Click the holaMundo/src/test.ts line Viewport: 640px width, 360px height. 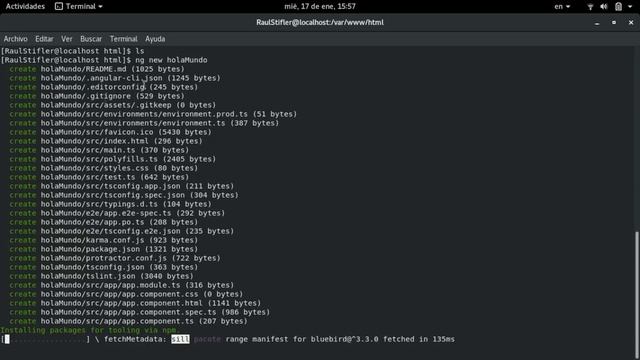99,177
